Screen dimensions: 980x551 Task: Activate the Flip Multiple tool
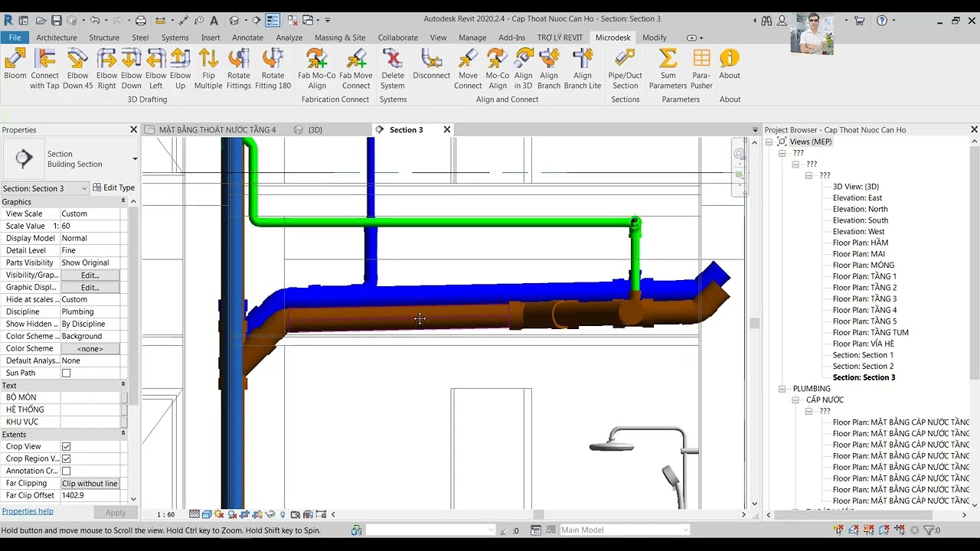[x=208, y=69]
